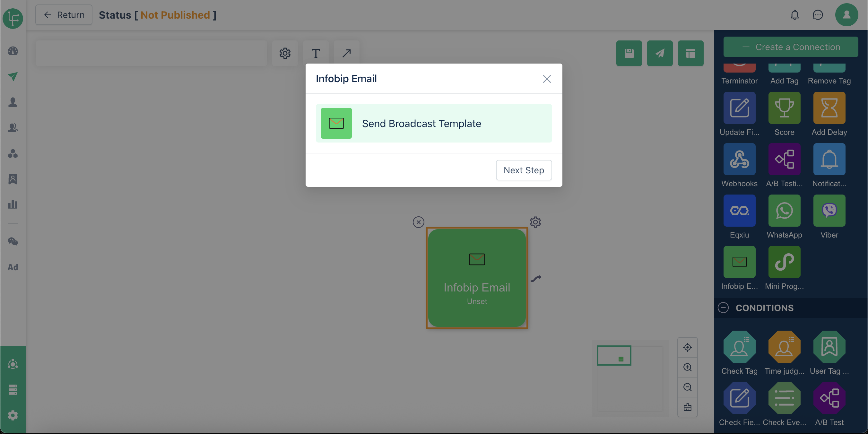This screenshot has height=434, width=868.
Task: Click the Next Step button
Action: point(524,170)
